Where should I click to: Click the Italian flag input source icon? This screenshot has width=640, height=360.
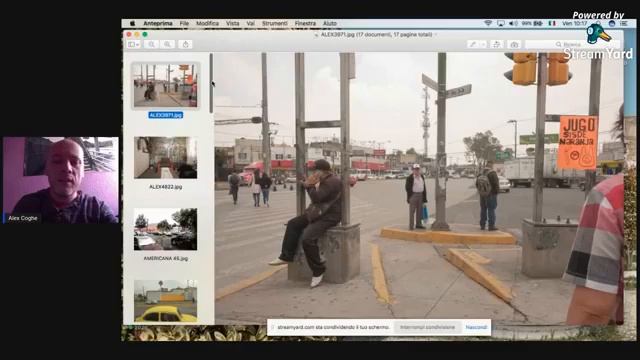click(552, 24)
